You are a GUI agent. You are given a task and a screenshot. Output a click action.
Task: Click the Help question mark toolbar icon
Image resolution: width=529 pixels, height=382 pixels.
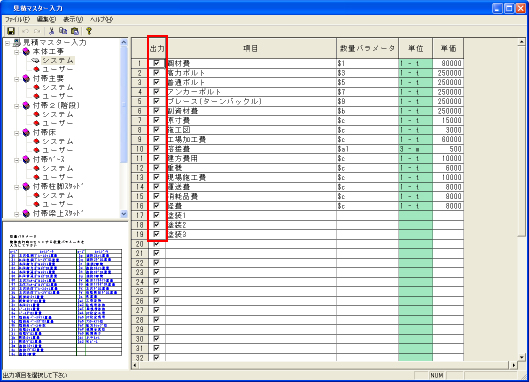89,31
